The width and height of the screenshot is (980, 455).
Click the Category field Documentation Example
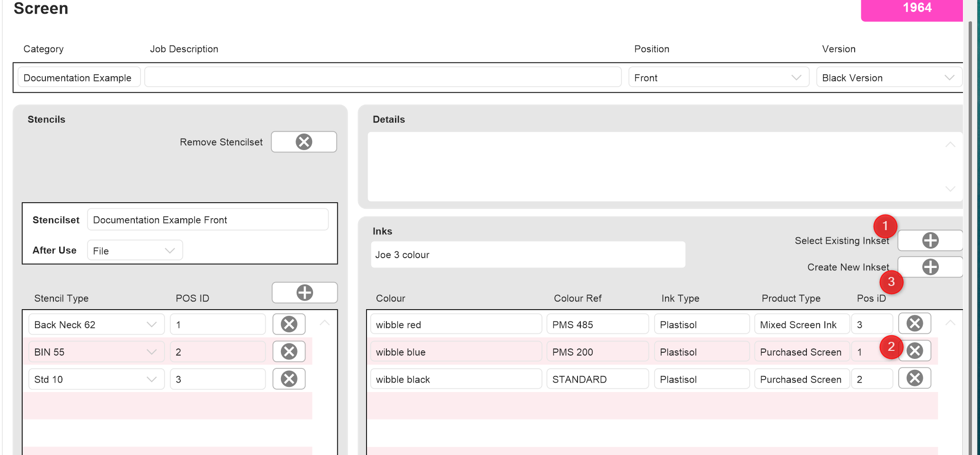[79, 77]
